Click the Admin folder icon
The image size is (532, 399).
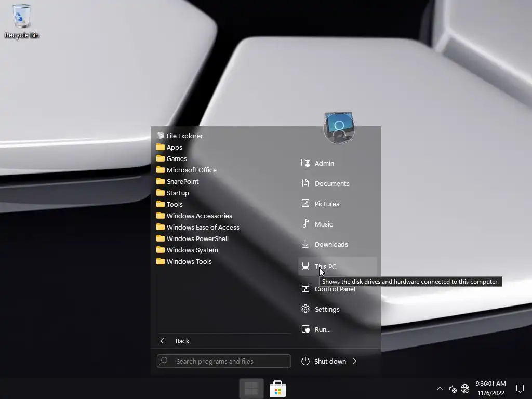point(305,163)
